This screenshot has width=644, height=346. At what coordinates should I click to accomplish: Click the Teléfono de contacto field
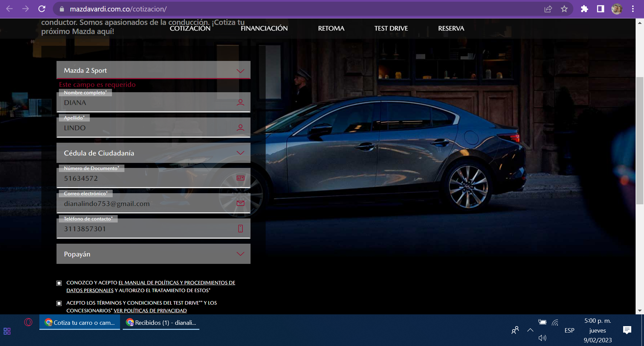point(153,229)
